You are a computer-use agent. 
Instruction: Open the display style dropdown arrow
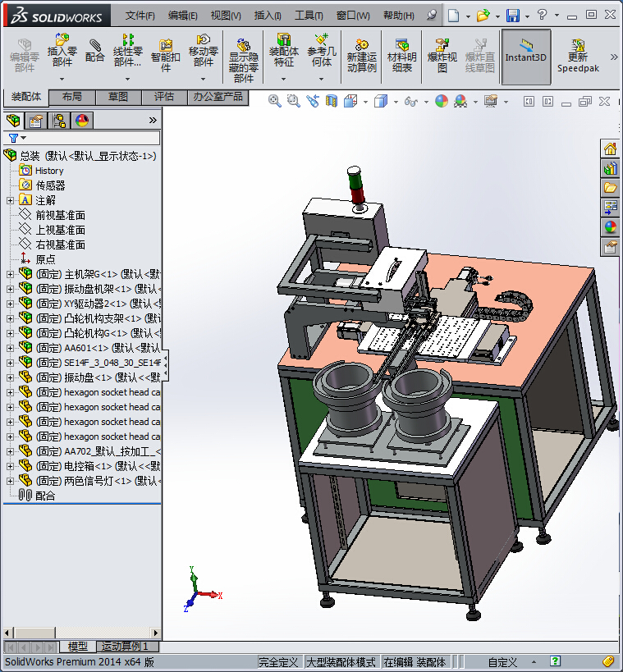pos(396,102)
